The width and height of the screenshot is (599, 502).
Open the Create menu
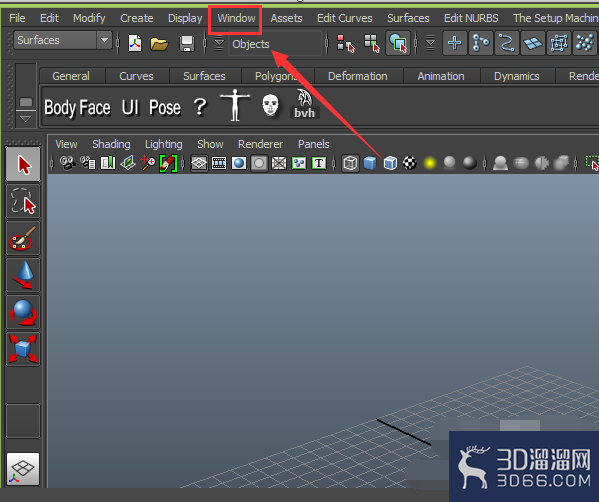[x=136, y=18]
